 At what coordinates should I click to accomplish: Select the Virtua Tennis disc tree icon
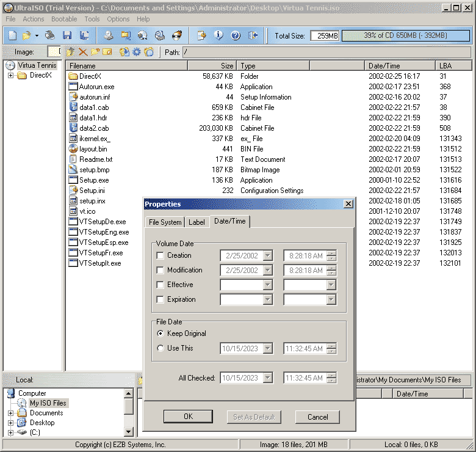[10, 65]
